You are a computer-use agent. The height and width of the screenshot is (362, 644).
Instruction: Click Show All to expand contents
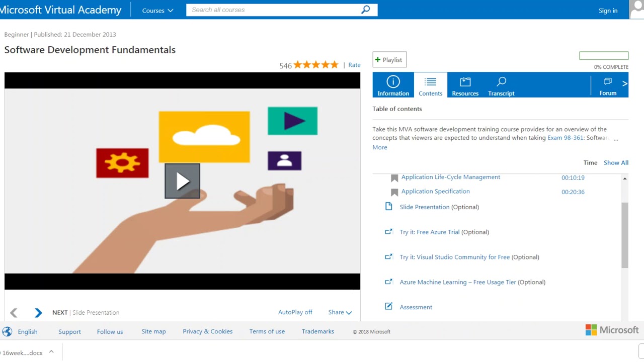[616, 162]
